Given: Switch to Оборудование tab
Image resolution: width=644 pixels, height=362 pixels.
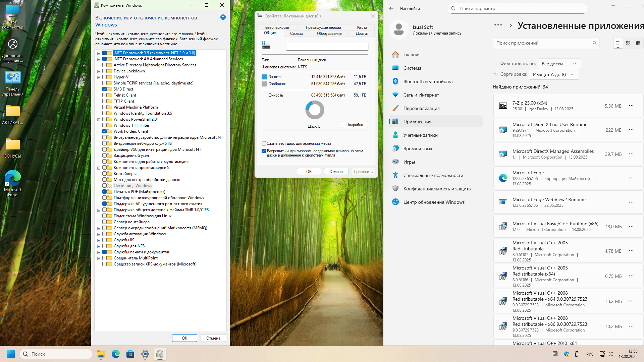Looking at the screenshot, I should tap(329, 34).
